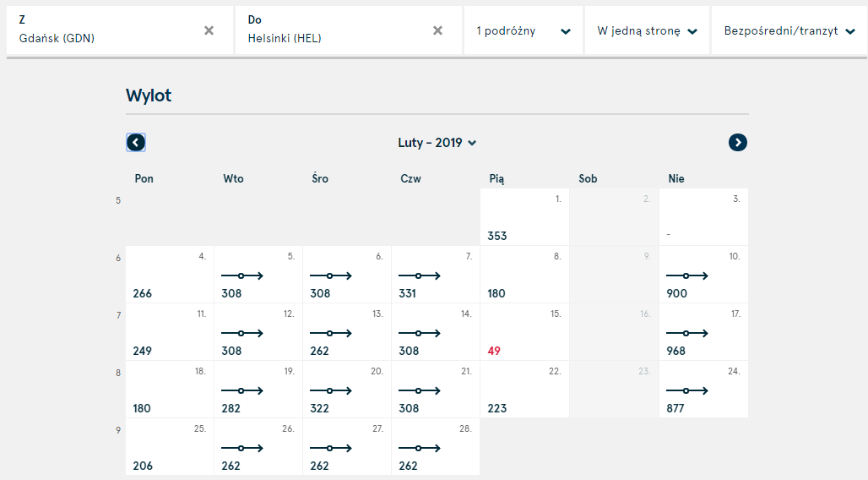Viewport: 868px width, 480px height.
Task: Select February 6 priced 308
Action: [x=347, y=275]
